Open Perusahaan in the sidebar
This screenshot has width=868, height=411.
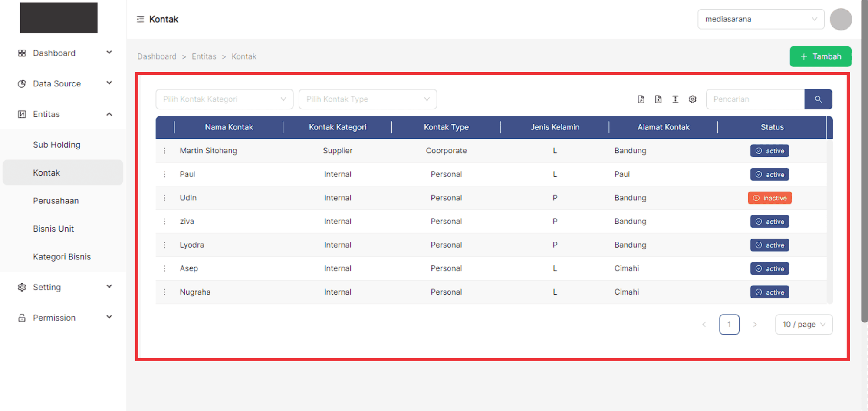click(x=56, y=201)
